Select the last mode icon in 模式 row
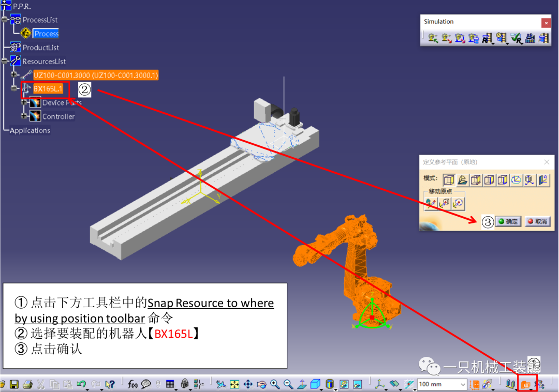559x392 pixels. click(542, 180)
